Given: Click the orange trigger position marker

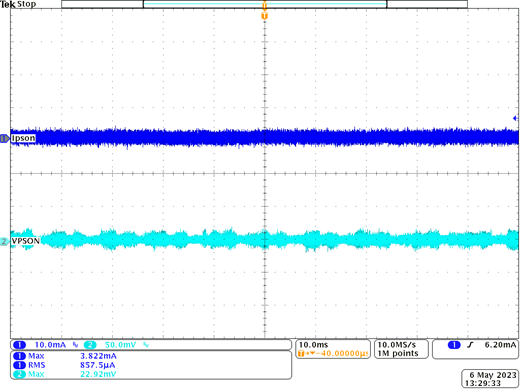Looking at the screenshot, I should click(x=264, y=16).
